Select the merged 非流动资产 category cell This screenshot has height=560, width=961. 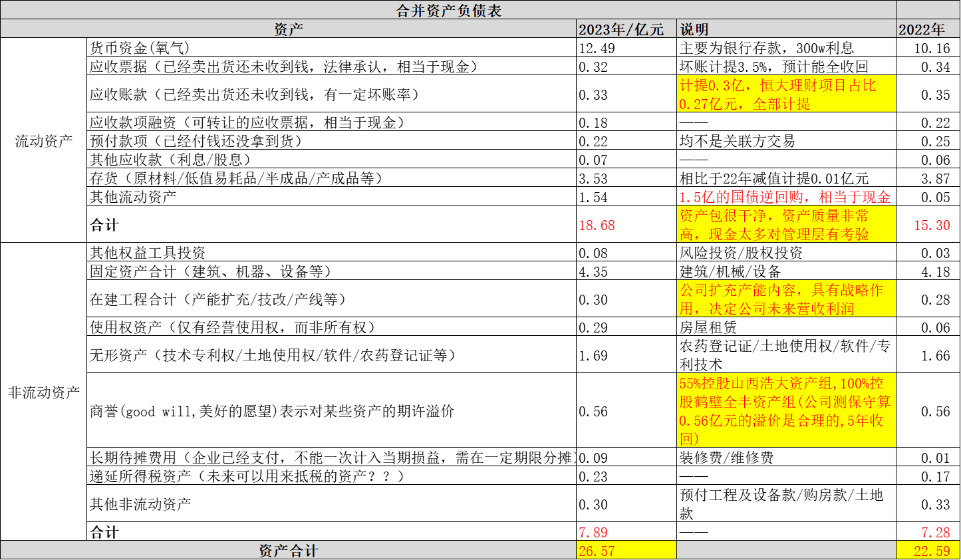[43, 392]
